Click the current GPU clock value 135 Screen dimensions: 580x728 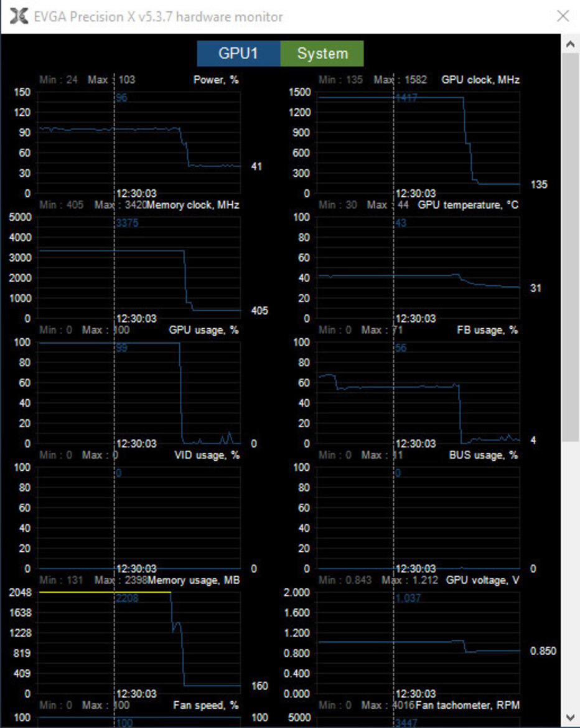tap(539, 184)
